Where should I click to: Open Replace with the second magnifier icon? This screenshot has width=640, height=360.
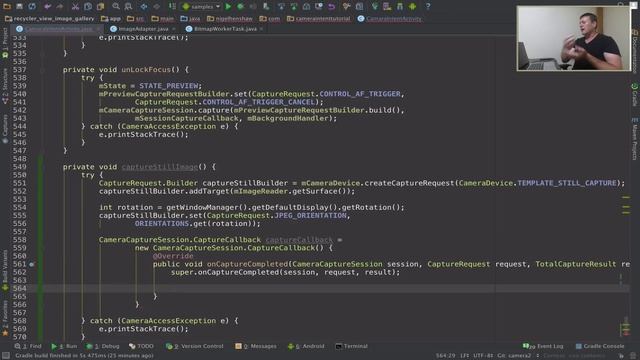click(128, 7)
